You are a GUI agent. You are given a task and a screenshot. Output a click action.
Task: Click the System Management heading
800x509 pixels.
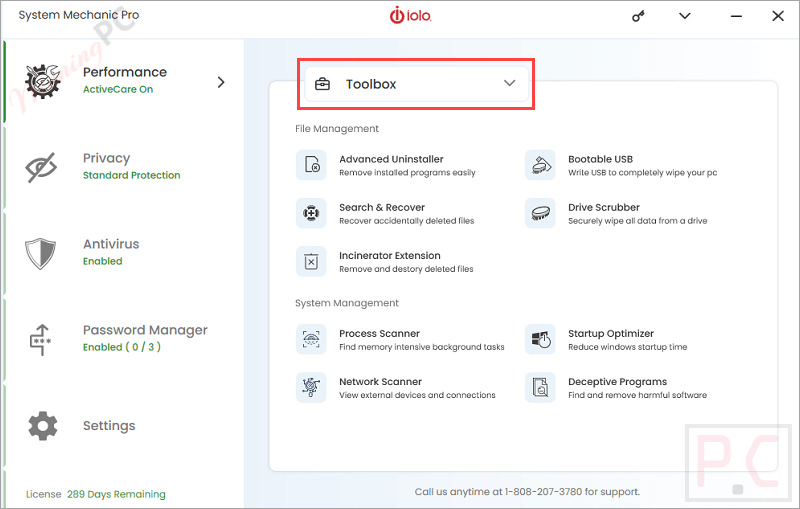347,303
